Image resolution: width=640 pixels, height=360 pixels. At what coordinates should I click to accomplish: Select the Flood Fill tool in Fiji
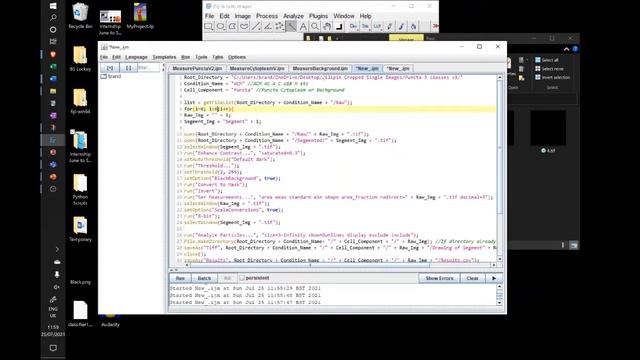pyautogui.click(x=413, y=27)
